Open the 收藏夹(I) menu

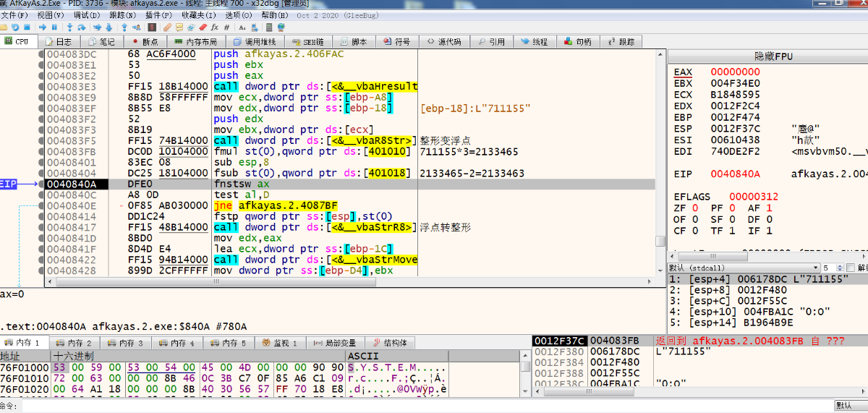pos(198,14)
